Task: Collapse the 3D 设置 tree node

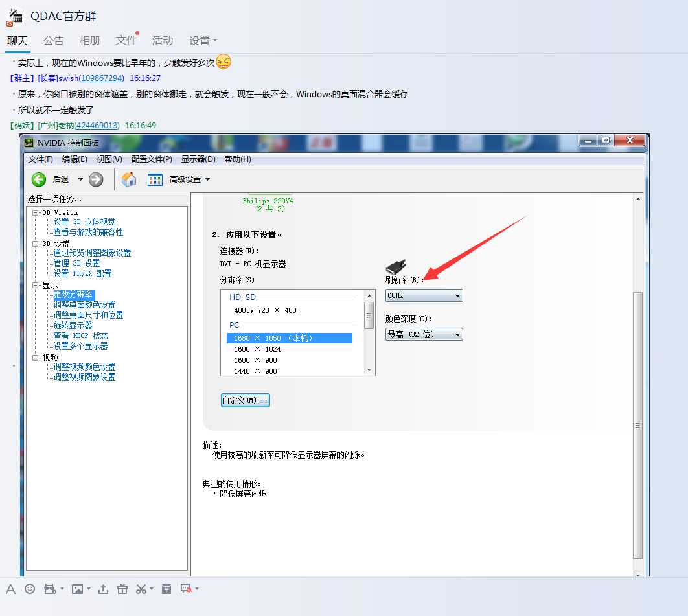Action: click(35, 244)
